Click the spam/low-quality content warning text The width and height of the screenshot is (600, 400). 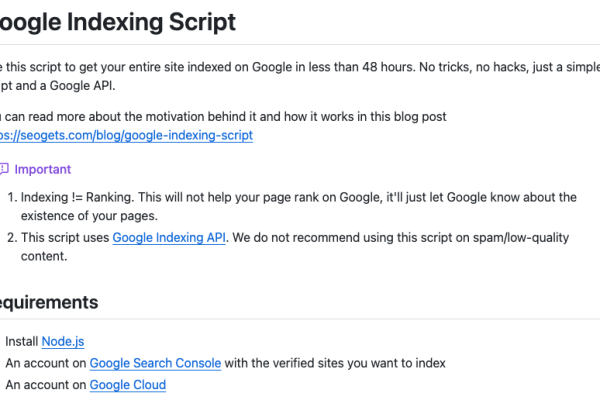coord(401,238)
